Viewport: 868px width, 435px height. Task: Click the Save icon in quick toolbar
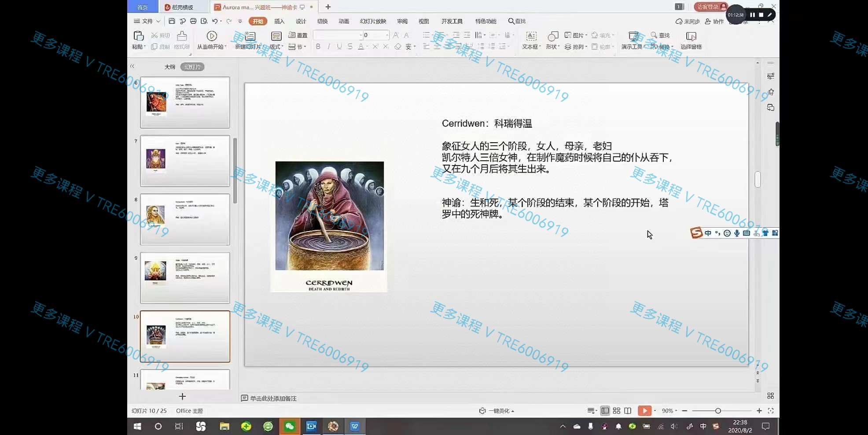(x=172, y=21)
